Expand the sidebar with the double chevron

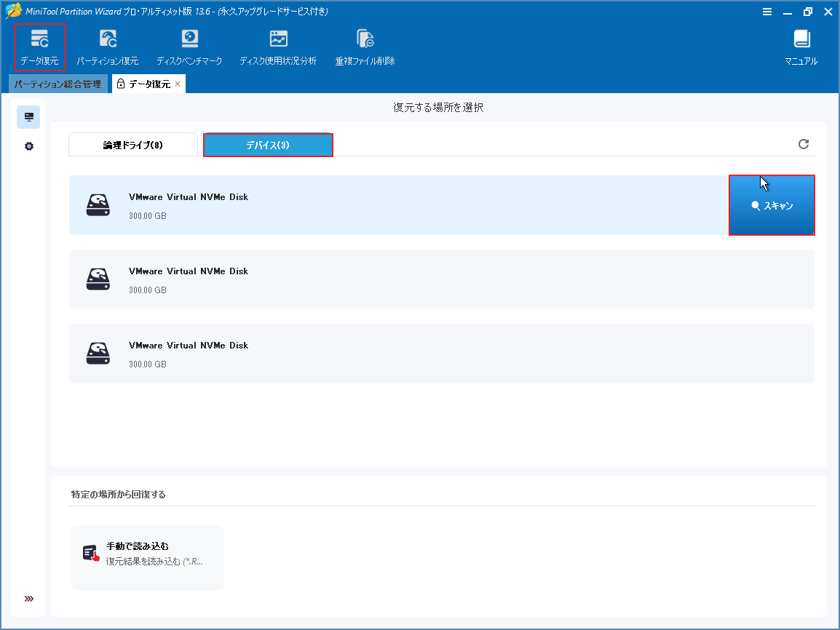coord(28,598)
